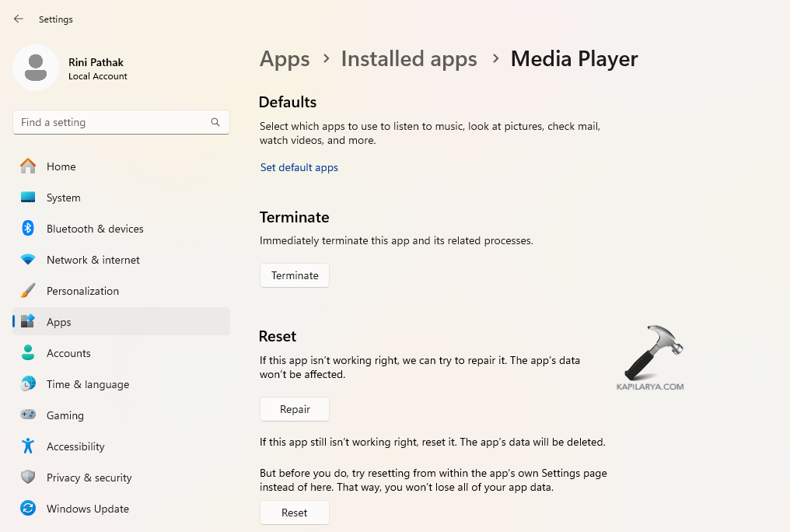Image resolution: width=790 pixels, height=532 pixels.
Task: Click the user profile avatar picture
Action: pyautogui.click(x=36, y=68)
